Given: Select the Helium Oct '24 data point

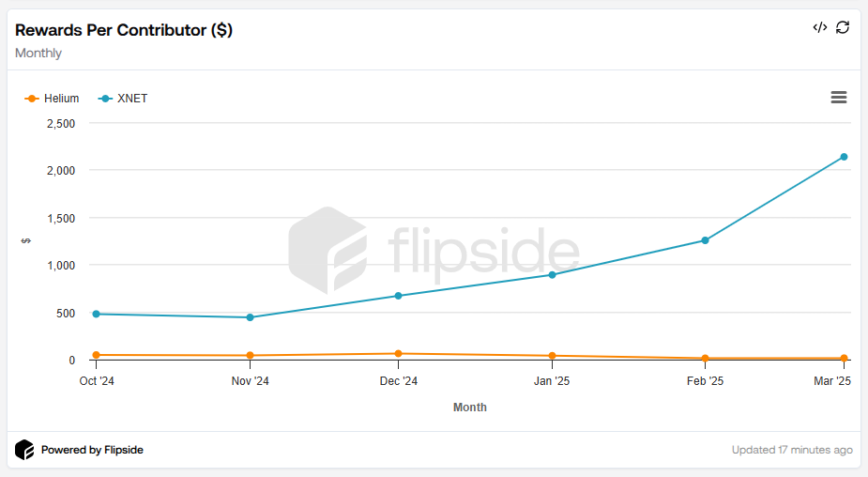Looking at the screenshot, I should click(97, 355).
